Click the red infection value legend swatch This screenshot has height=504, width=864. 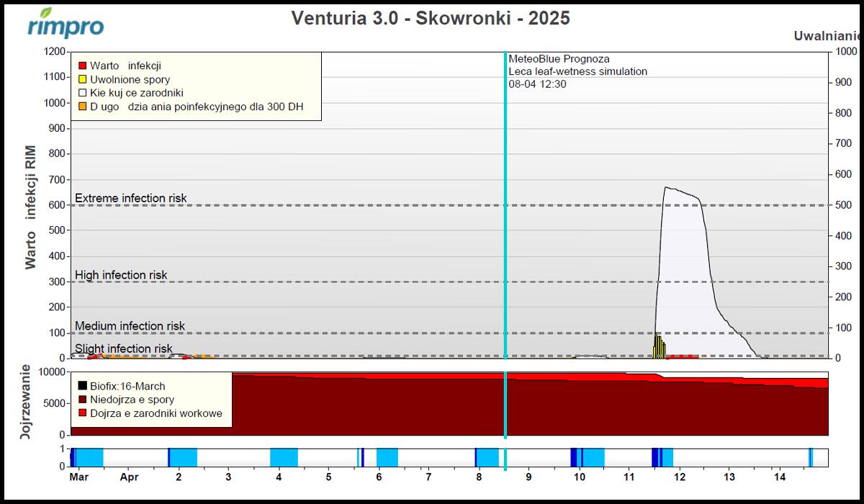pyautogui.click(x=82, y=66)
